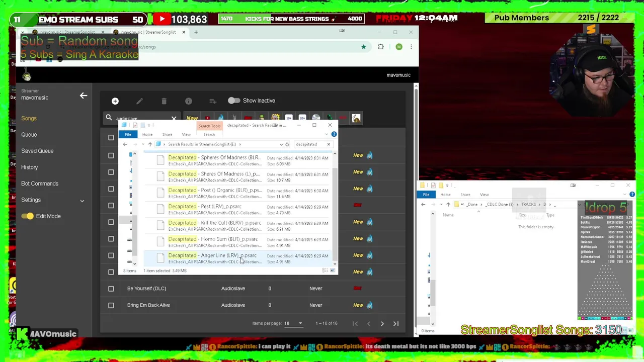The width and height of the screenshot is (644, 362).
Task: Click the info circle icon in songlist toolbar
Action: [188, 101]
